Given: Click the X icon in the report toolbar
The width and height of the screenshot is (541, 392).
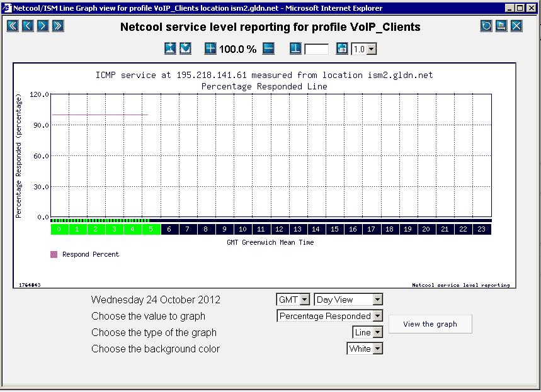Looking at the screenshot, I should pyautogui.click(x=516, y=26).
